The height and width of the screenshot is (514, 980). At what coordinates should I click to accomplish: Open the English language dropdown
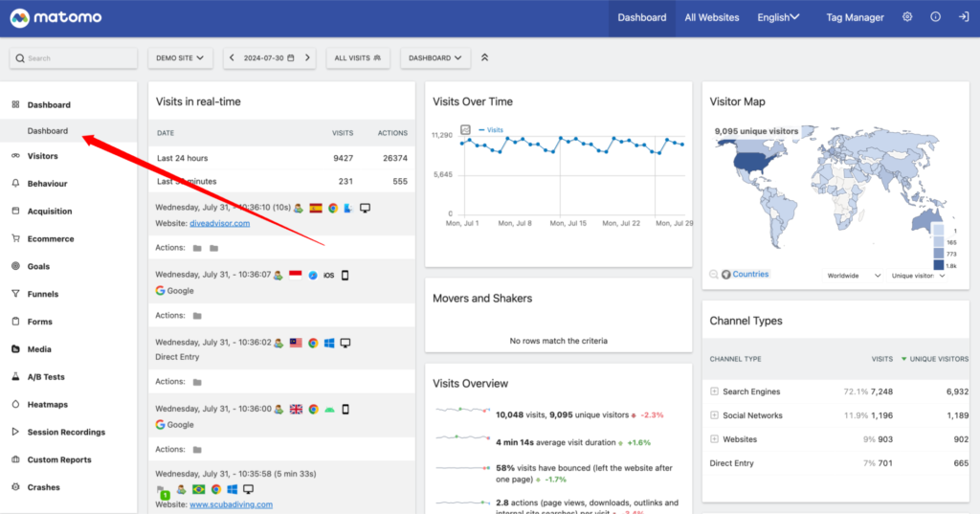(778, 17)
